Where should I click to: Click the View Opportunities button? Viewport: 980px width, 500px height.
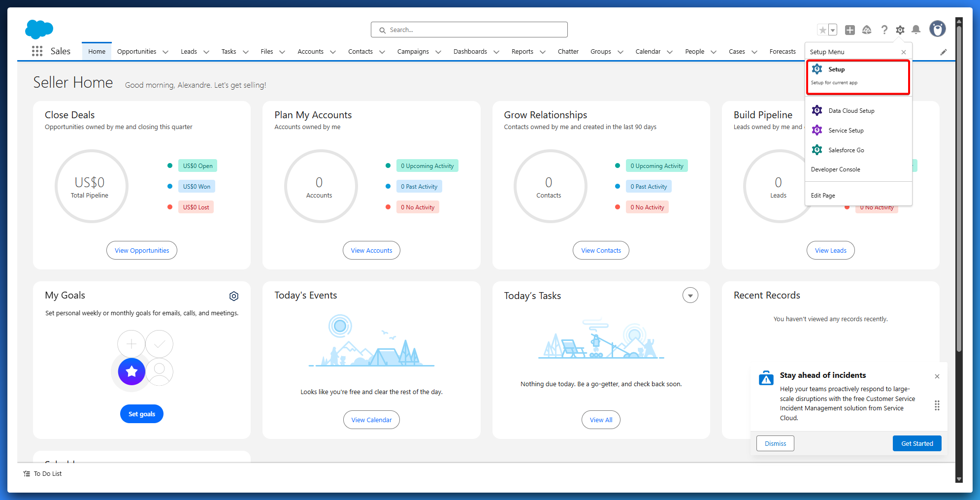click(142, 250)
